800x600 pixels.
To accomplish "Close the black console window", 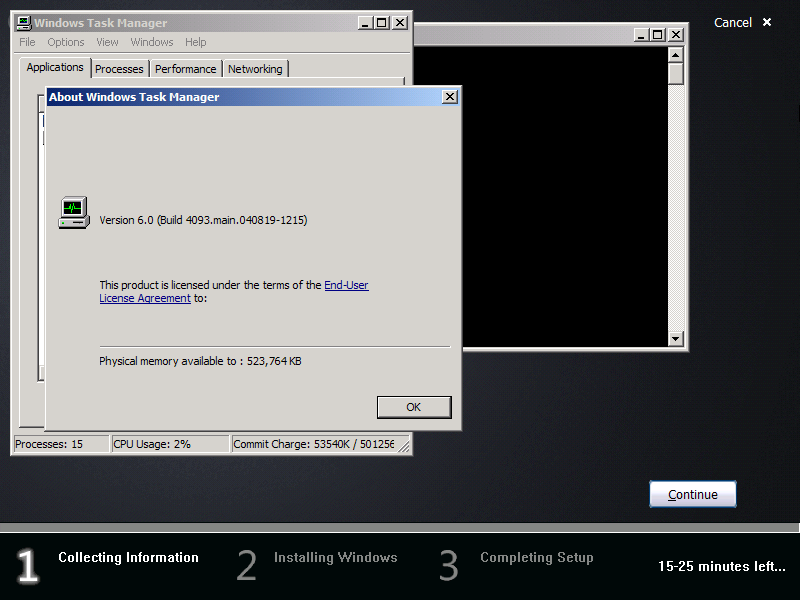I will click(676, 35).
